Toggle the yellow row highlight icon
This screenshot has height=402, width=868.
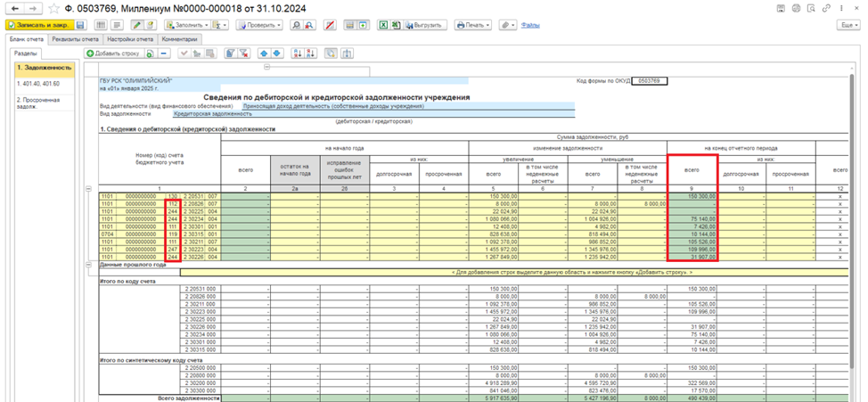(x=350, y=26)
